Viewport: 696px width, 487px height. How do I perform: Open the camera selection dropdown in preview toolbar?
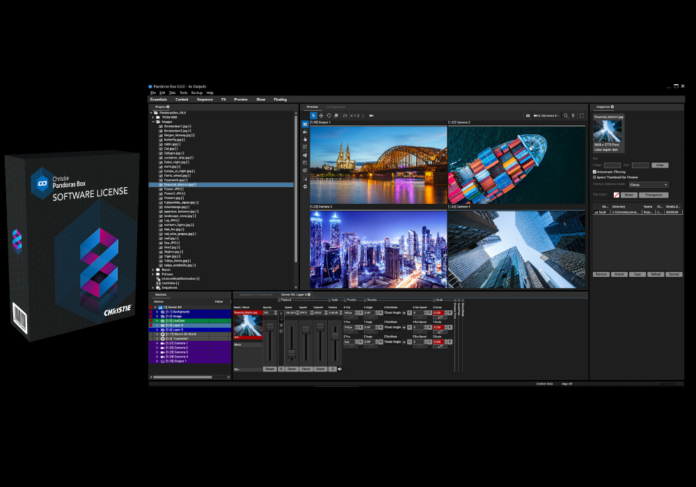click(546, 115)
